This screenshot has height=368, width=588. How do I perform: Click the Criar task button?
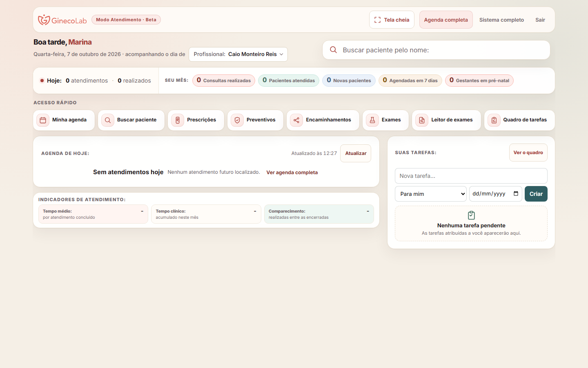[536, 194]
